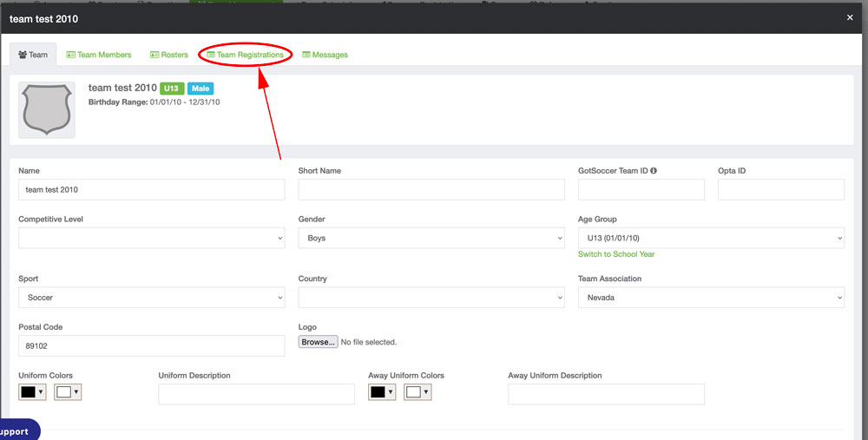
Task: Open the white Away Uniform Colors swatch
Action: 417,392
